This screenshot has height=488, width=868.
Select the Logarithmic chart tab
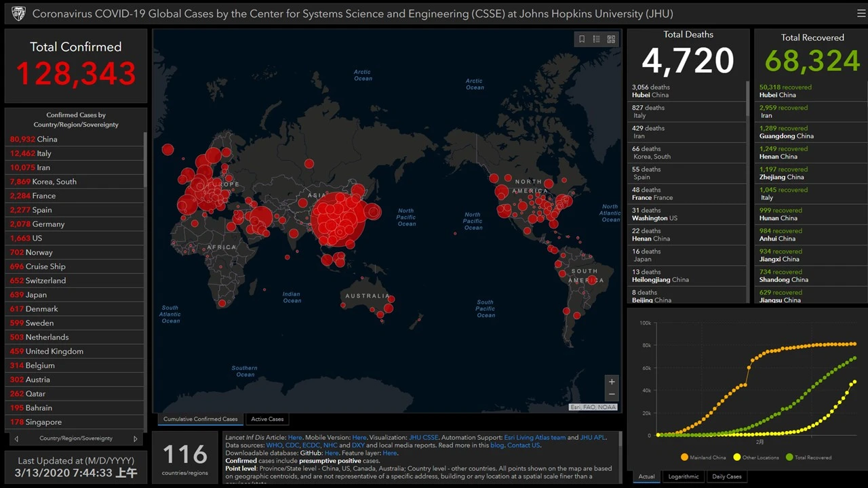coord(684,476)
